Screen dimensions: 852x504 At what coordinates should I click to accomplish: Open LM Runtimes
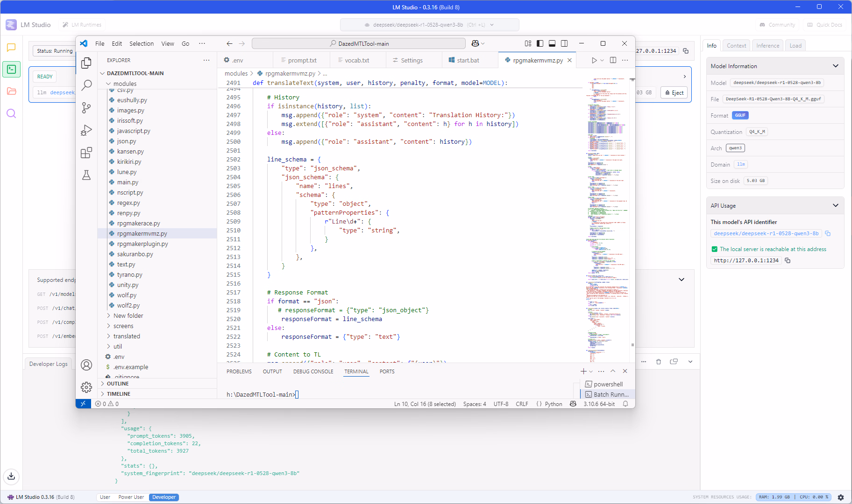[x=82, y=25]
